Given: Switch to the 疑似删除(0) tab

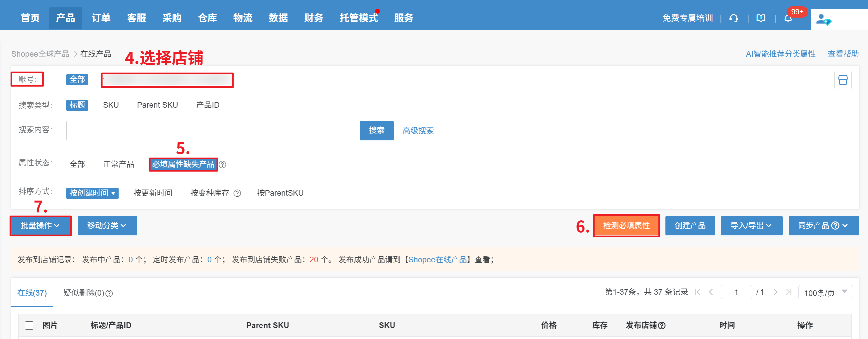Looking at the screenshot, I should click(x=87, y=293).
